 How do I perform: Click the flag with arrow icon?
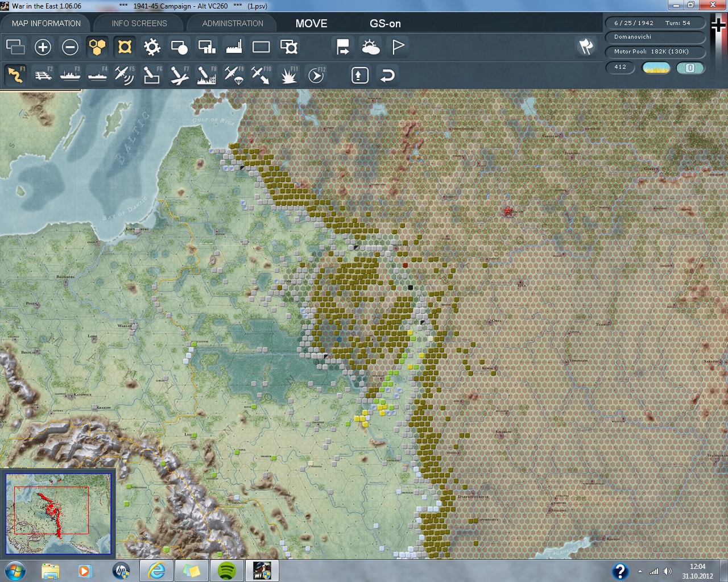[x=343, y=47]
